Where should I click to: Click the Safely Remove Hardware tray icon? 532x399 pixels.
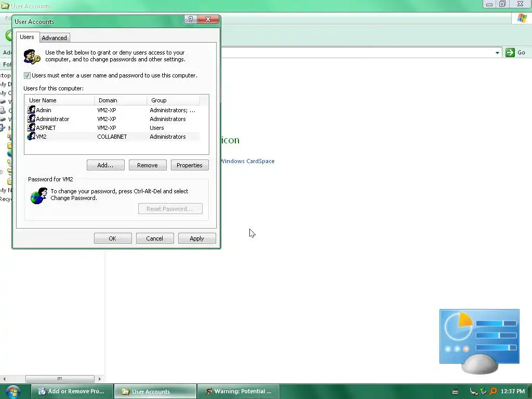click(x=484, y=392)
